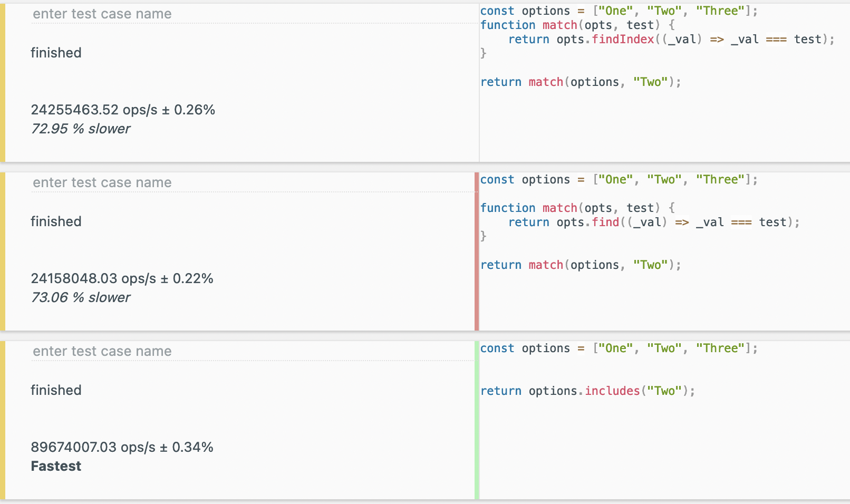Click the 72.95 % slower result text
Screen dimensions: 850x504
point(81,129)
